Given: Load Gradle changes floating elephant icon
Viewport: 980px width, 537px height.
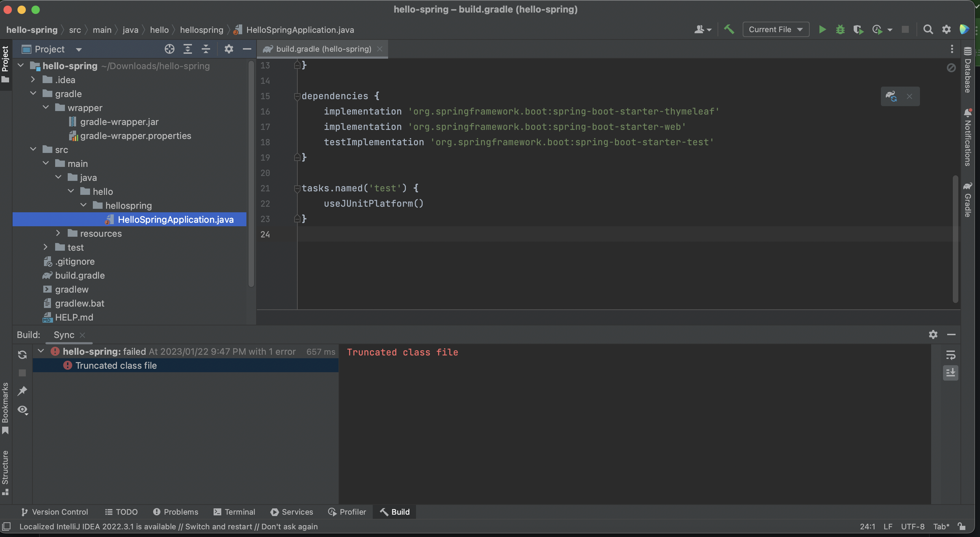Looking at the screenshot, I should point(891,96).
